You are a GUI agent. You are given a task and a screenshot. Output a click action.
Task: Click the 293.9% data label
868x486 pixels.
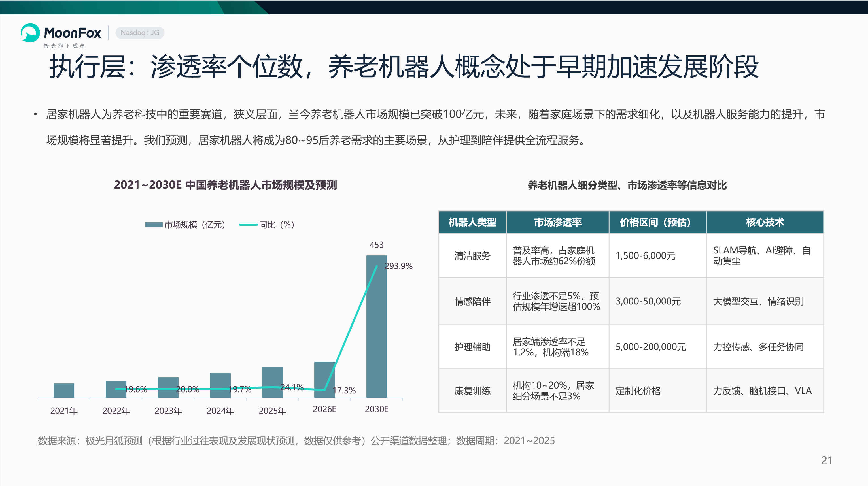click(x=399, y=266)
